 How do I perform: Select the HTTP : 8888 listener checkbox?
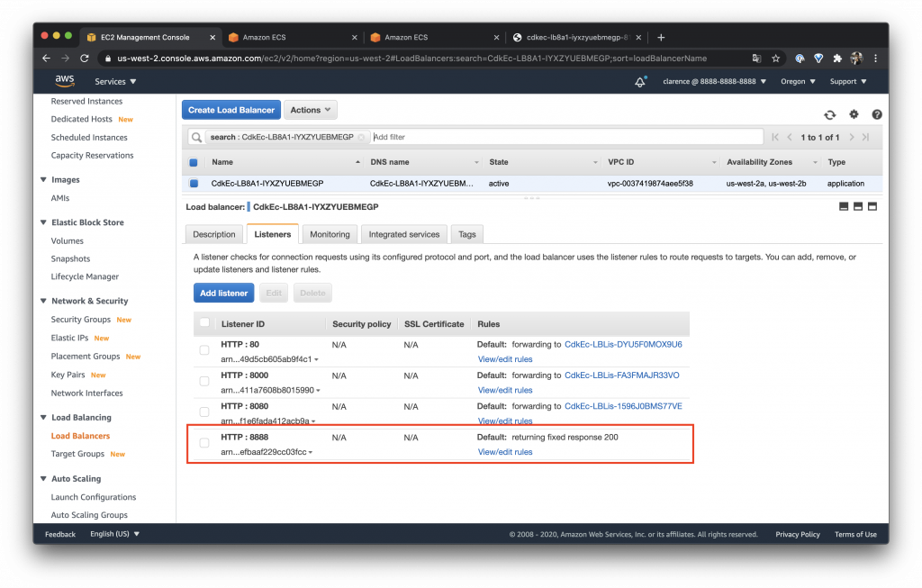pyautogui.click(x=204, y=443)
